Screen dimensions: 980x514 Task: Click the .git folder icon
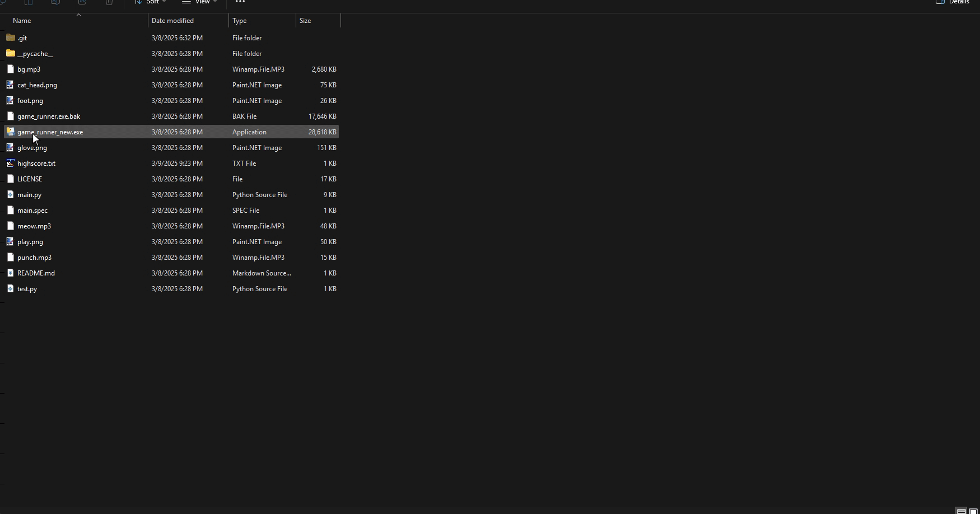(x=11, y=38)
